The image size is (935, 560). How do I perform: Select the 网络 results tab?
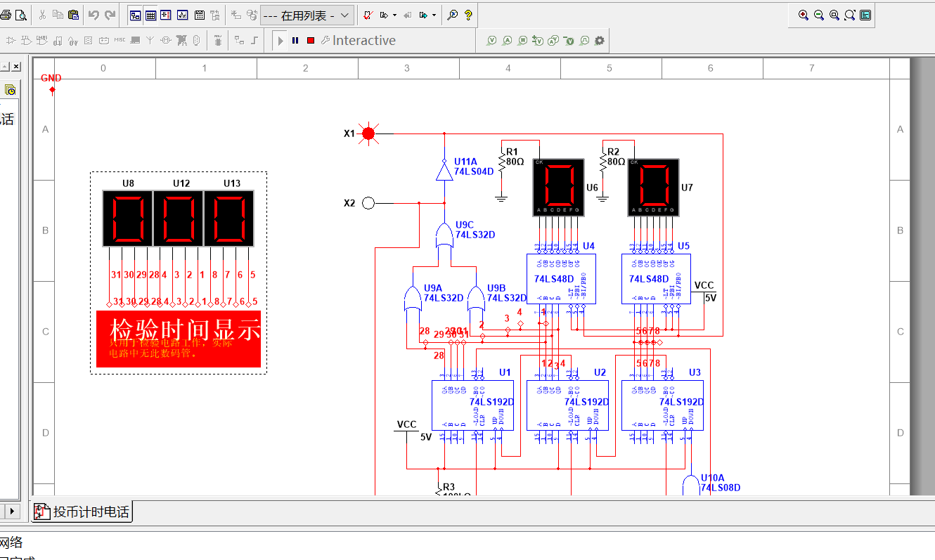[9, 542]
